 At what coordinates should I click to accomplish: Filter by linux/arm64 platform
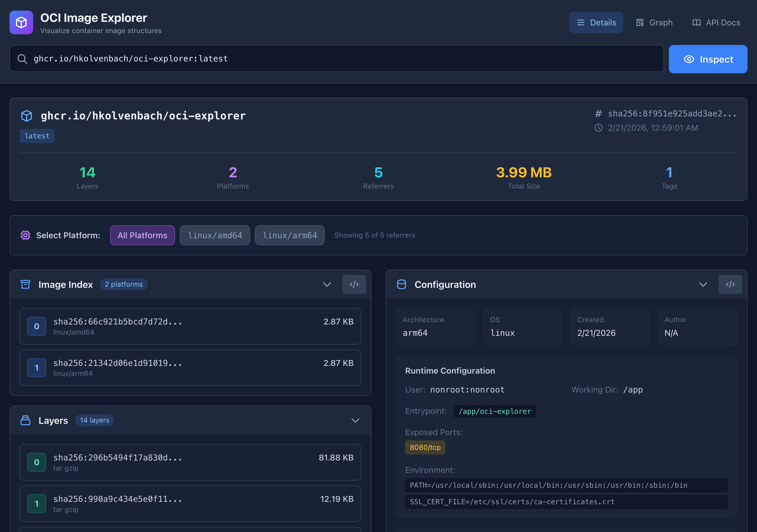pyautogui.click(x=289, y=235)
